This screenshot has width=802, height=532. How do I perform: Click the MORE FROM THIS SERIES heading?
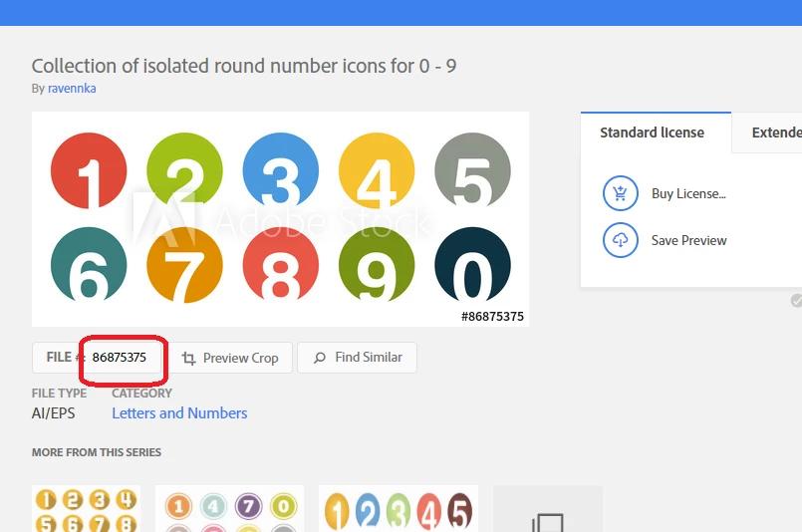(x=97, y=452)
